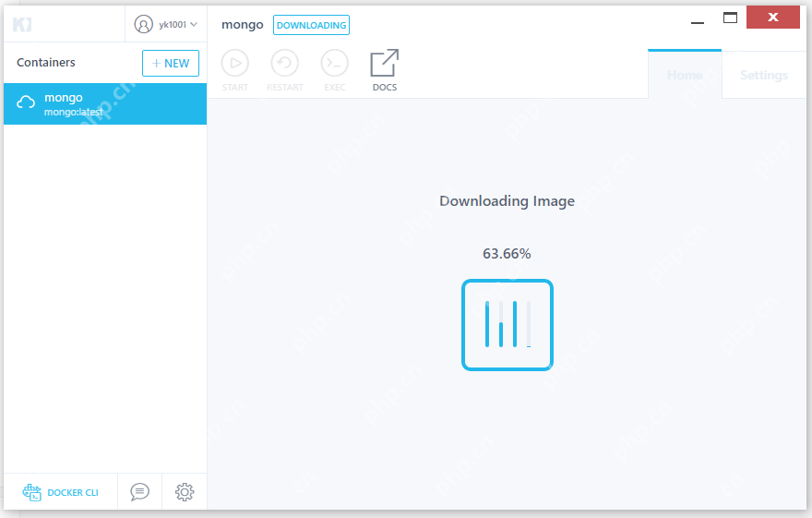Minimize the Kitematic window
812x518 pixels.
698,23
